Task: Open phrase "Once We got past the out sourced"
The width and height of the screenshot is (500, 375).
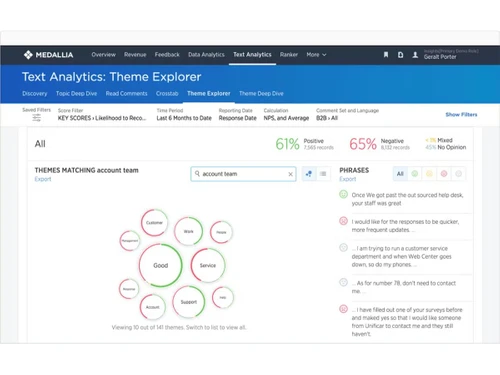Action: [407, 199]
